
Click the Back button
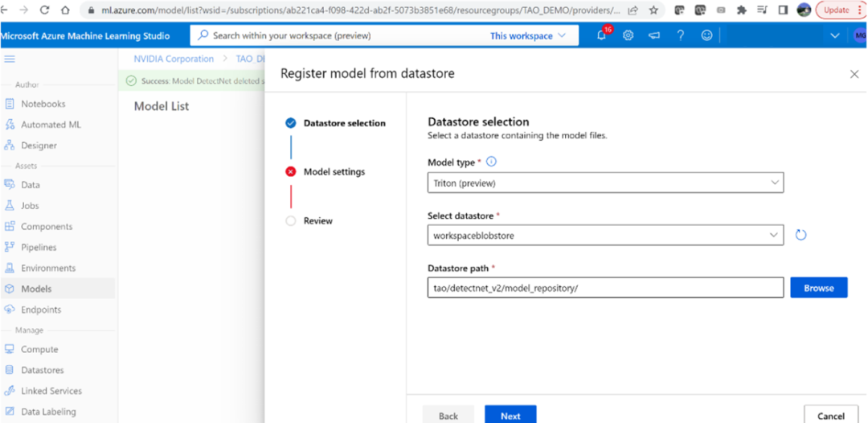(448, 415)
